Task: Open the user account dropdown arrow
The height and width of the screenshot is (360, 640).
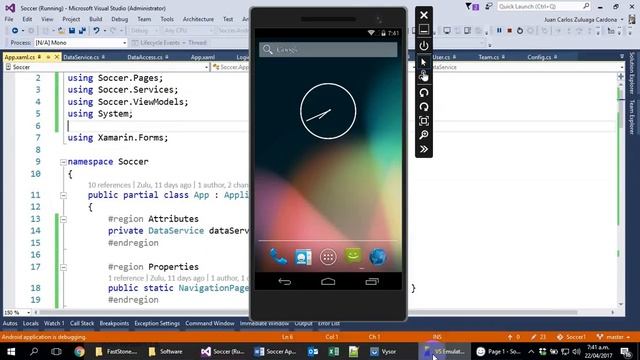Action: [622, 20]
